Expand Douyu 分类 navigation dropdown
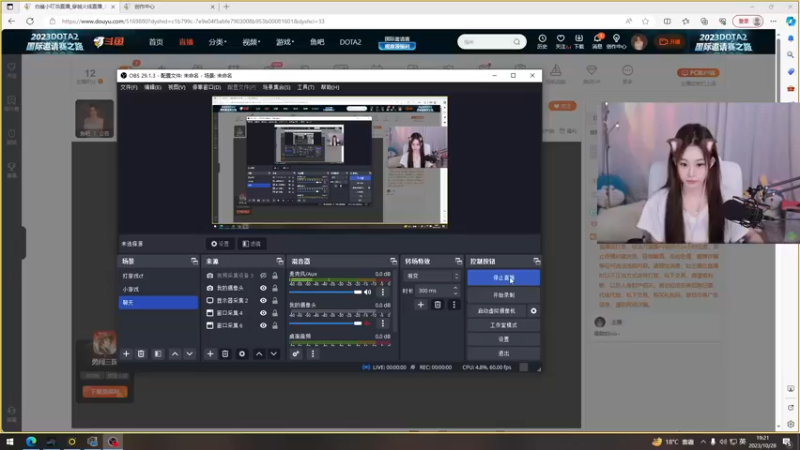 coord(217,42)
